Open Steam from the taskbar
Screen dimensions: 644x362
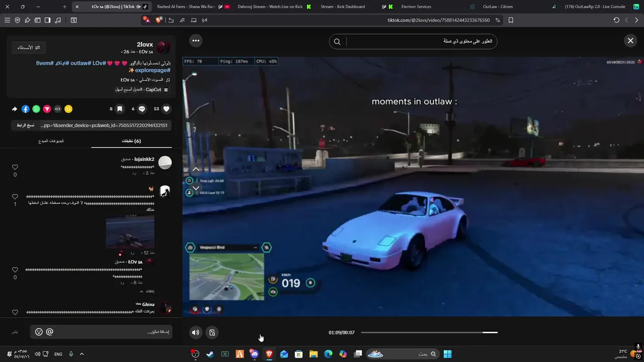210,354
